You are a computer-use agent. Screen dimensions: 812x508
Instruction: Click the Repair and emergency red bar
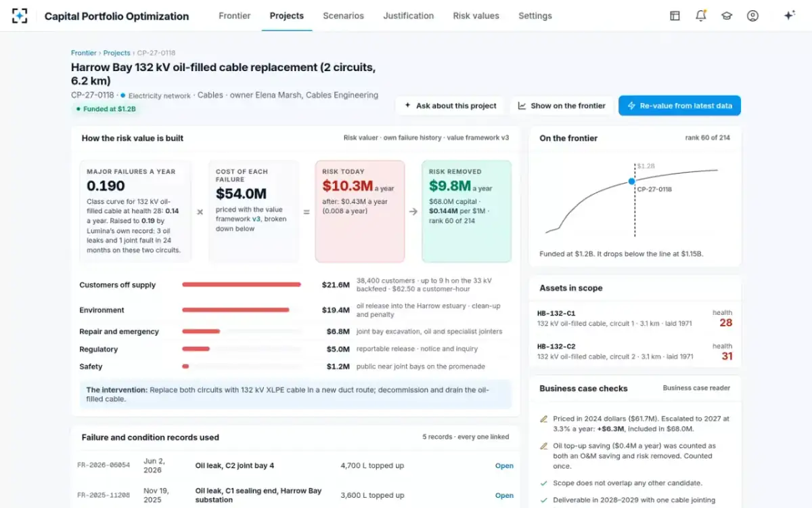click(201, 331)
